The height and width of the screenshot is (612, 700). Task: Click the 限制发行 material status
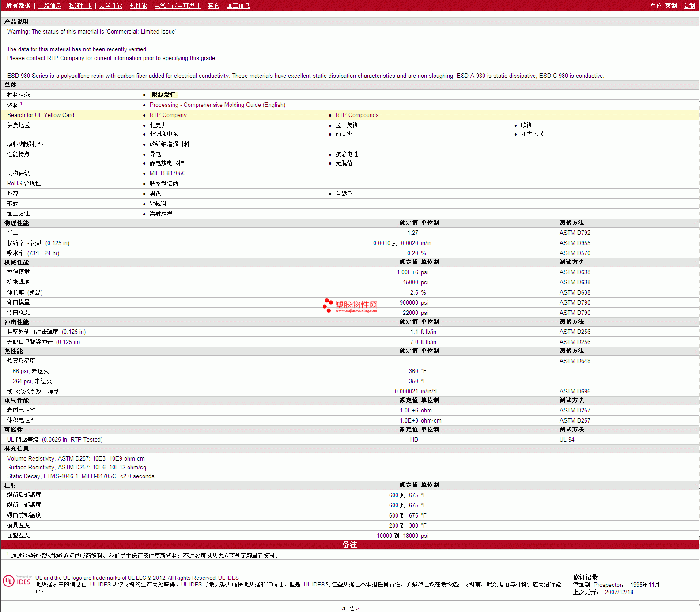[163, 94]
